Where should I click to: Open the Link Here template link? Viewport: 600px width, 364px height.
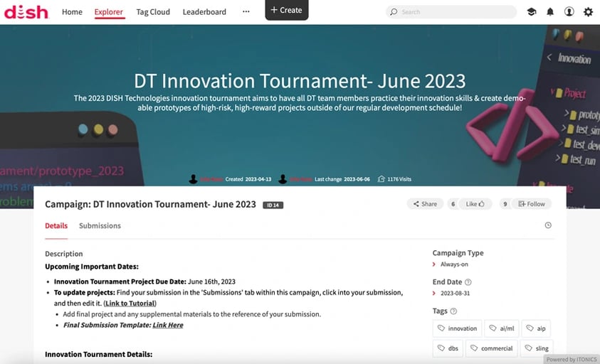(x=168, y=325)
